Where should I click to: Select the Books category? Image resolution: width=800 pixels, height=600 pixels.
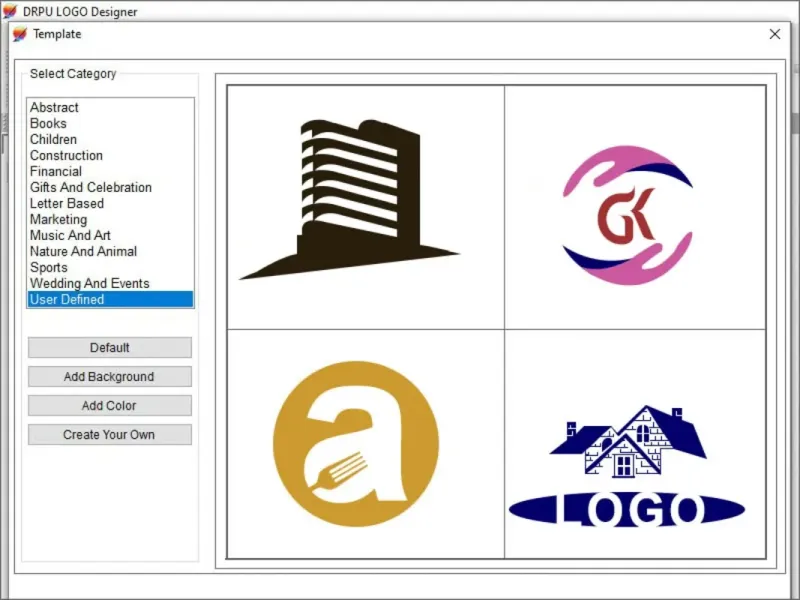[x=110, y=123]
